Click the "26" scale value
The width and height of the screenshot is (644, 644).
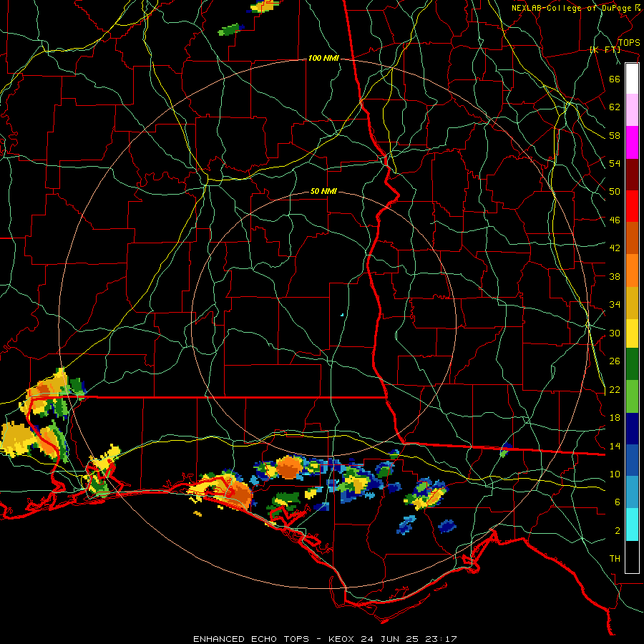pyautogui.click(x=615, y=361)
